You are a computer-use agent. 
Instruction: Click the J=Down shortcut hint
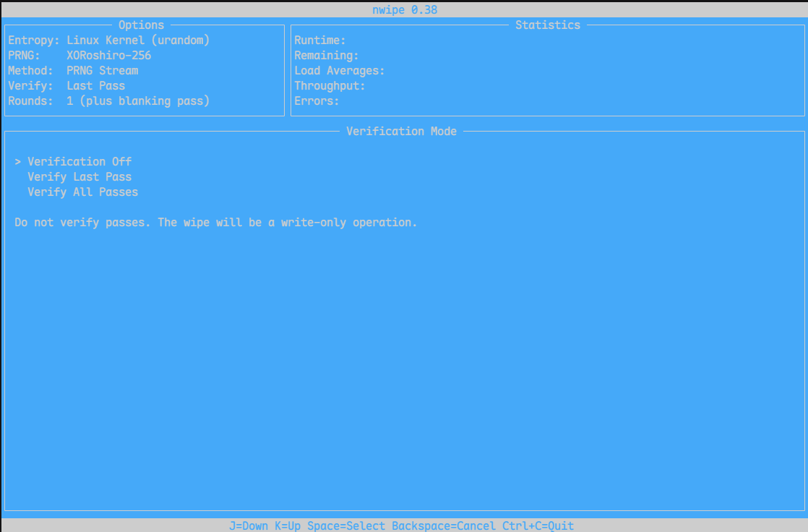click(249, 525)
